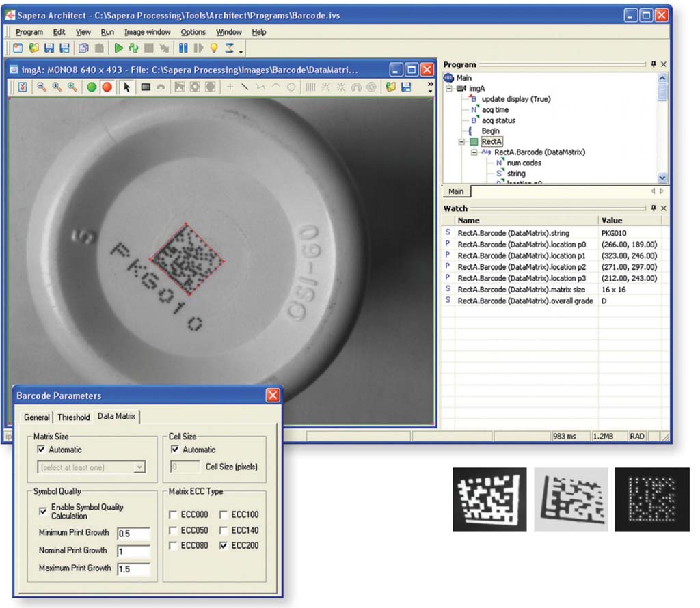Check the ECC080 checkbox

173,546
